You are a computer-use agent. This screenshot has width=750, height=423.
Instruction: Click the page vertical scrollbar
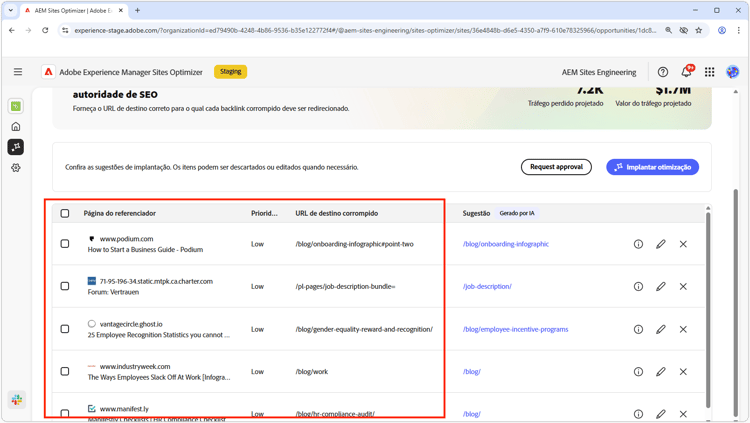pos(735,301)
